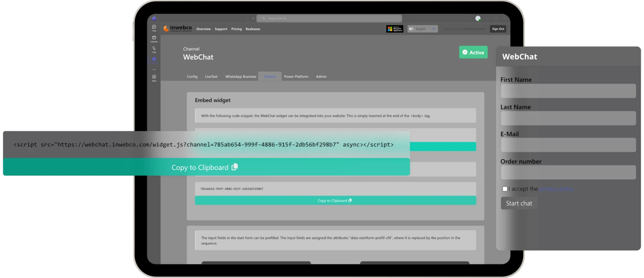This screenshot has width=644, height=278.
Task: Open the WebChat app icon in the sidebar
Action: [154, 59]
